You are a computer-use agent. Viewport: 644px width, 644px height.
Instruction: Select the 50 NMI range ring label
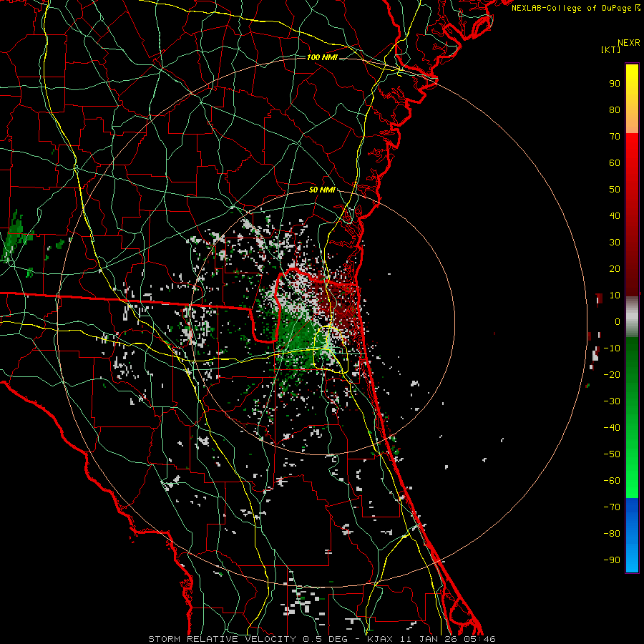point(322,190)
